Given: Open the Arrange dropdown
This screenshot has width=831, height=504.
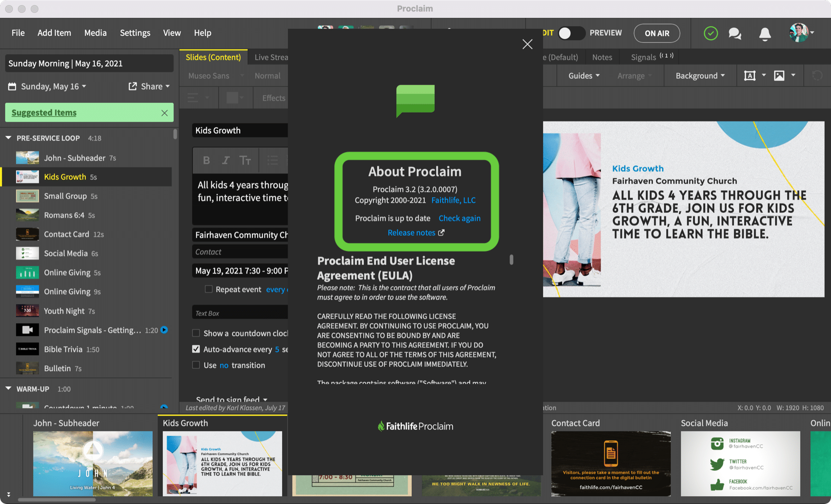Looking at the screenshot, I should [635, 76].
